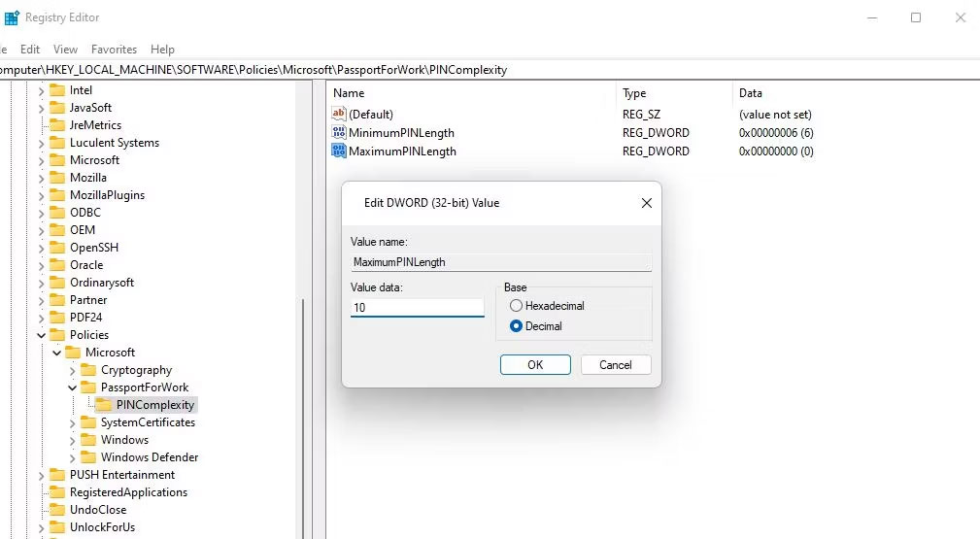The width and height of the screenshot is (980, 539).
Task: Click the MaximumPINLength DWORD value icon
Action: pyautogui.click(x=339, y=152)
